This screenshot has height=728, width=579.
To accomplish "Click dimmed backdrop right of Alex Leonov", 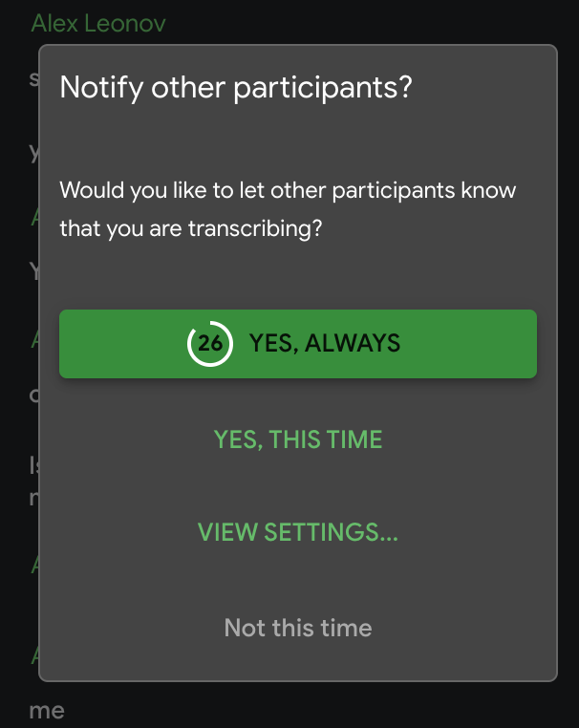I will [x=382, y=23].
